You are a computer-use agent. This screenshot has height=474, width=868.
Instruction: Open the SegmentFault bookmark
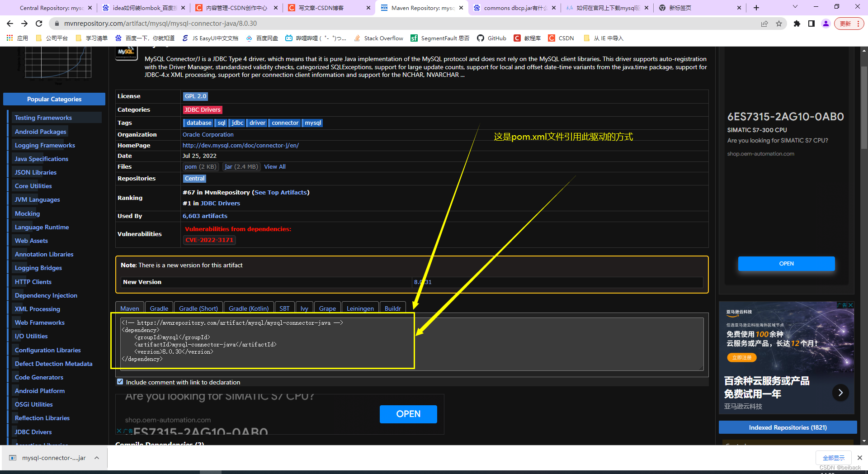tap(440, 38)
